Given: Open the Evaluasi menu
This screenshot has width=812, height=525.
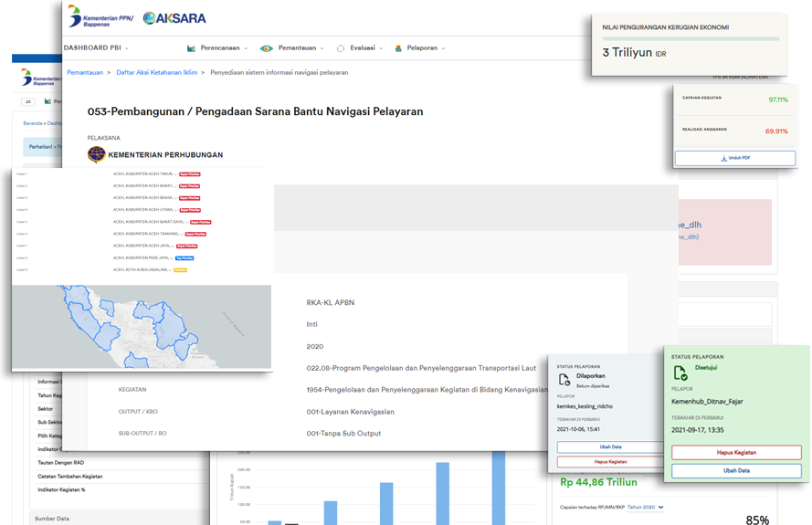Looking at the screenshot, I should [365, 48].
